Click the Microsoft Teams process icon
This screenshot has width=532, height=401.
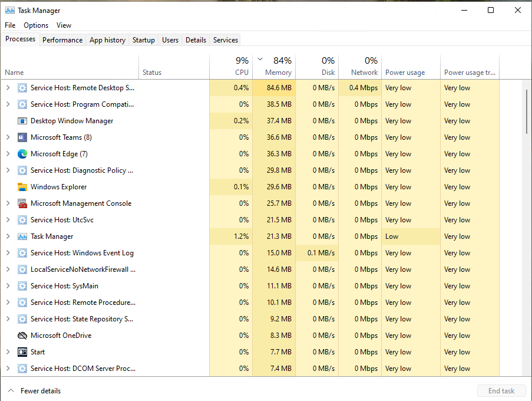(x=22, y=137)
